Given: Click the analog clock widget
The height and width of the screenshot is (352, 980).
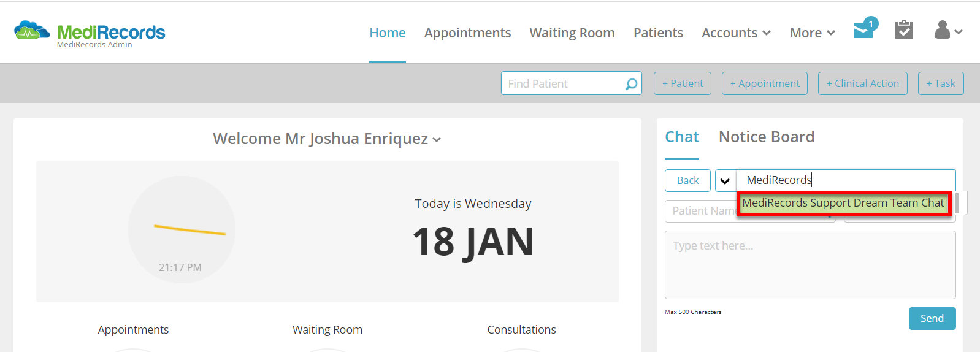Looking at the screenshot, I should coord(182,229).
